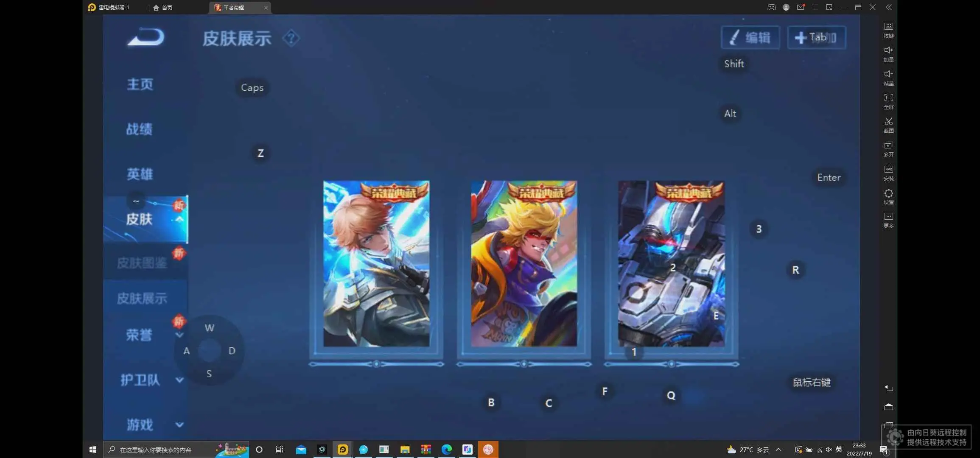Viewport: 980px width, 458px height.
Task: Open File Explorer from the taskbar
Action: [405, 450]
